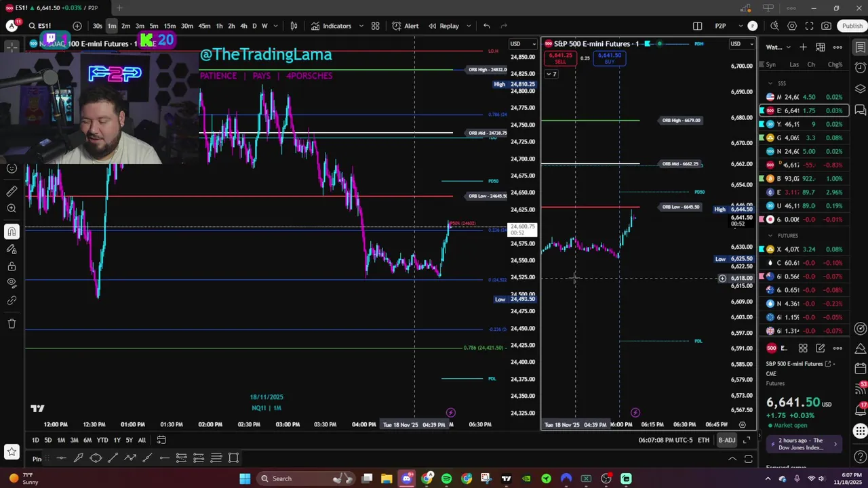Add a symbol to the watchlist

[x=803, y=47]
